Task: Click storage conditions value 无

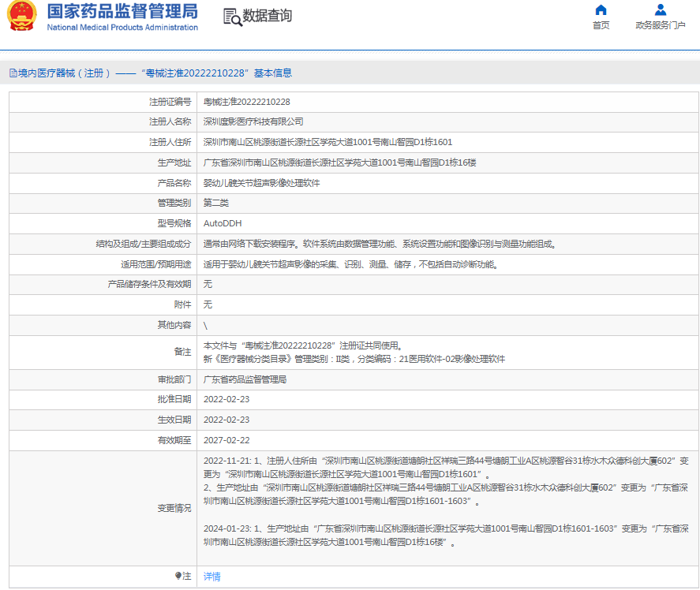Action: 208,284
